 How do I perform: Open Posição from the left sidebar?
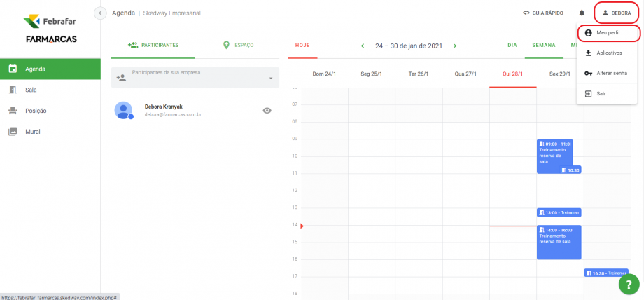pos(35,111)
